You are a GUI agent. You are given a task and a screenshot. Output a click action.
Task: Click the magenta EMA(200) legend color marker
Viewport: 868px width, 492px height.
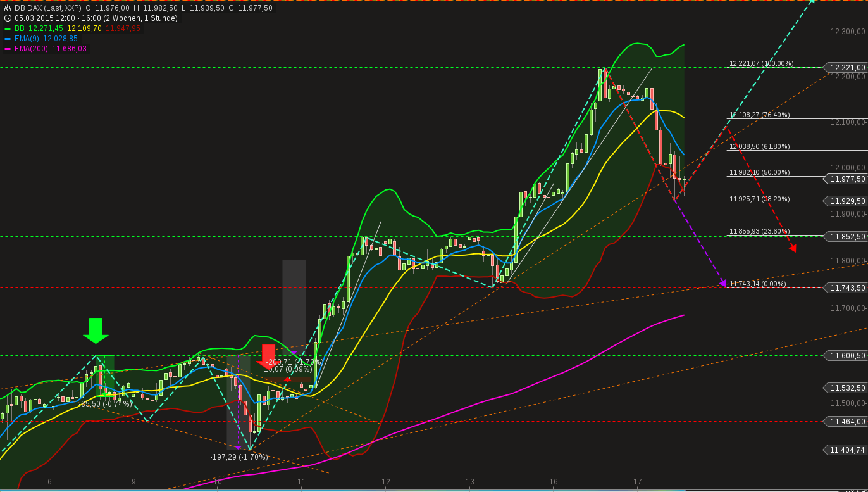point(8,49)
